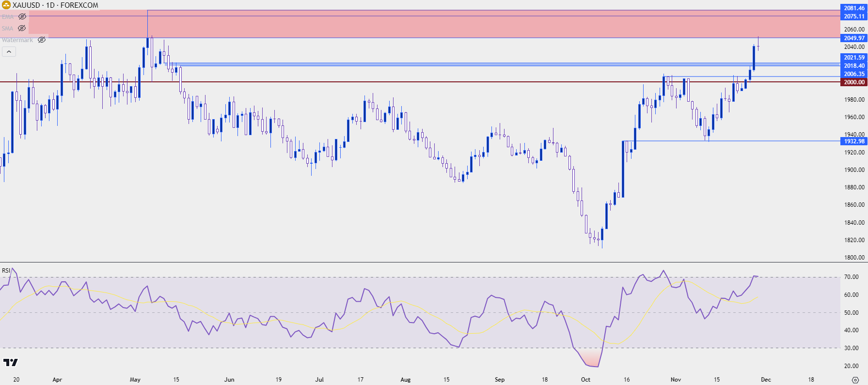The image size is (868, 385).
Task: Click the 1960.00 price axis value
Action: pyautogui.click(x=854, y=117)
